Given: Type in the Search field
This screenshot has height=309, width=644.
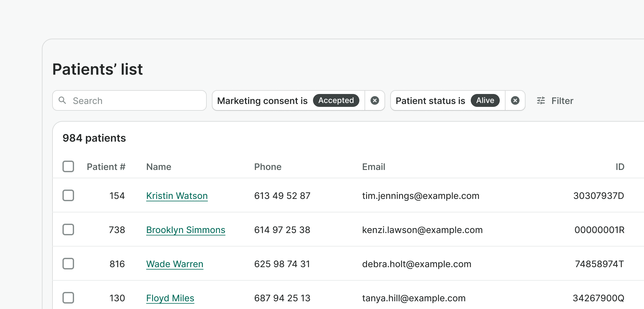Looking at the screenshot, I should click(135, 101).
